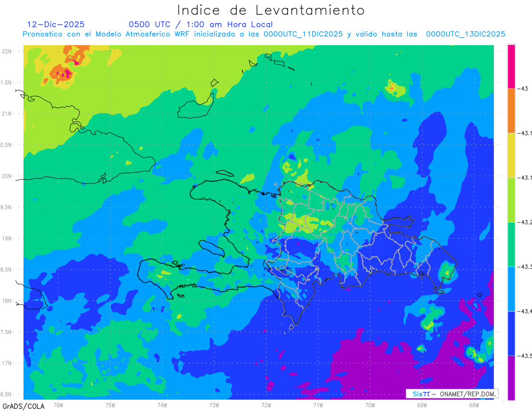Click the '76W' longitude label

tap(58, 405)
